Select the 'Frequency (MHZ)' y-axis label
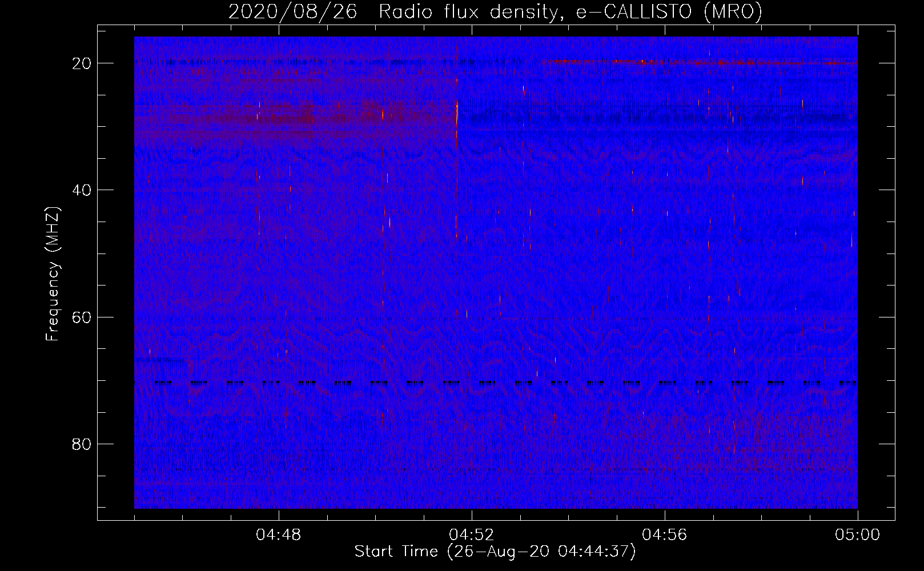Viewport: 924px width, 571px height. (53, 274)
